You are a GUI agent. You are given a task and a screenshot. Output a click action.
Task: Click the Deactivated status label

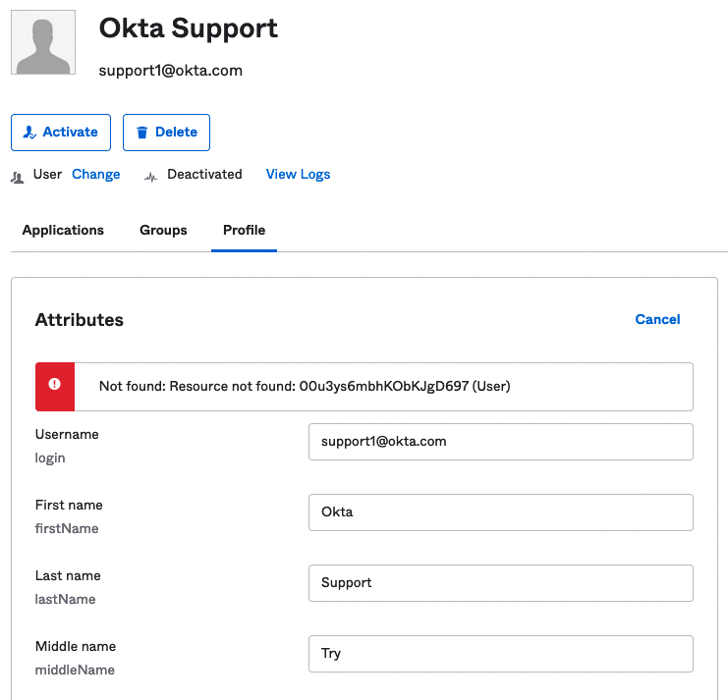tap(204, 174)
